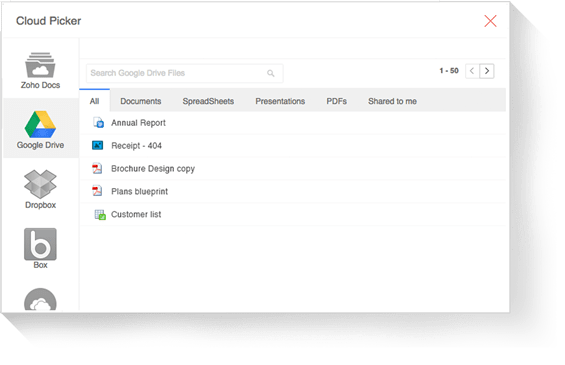
Task: Click the Google Drive label
Action: [40, 145]
